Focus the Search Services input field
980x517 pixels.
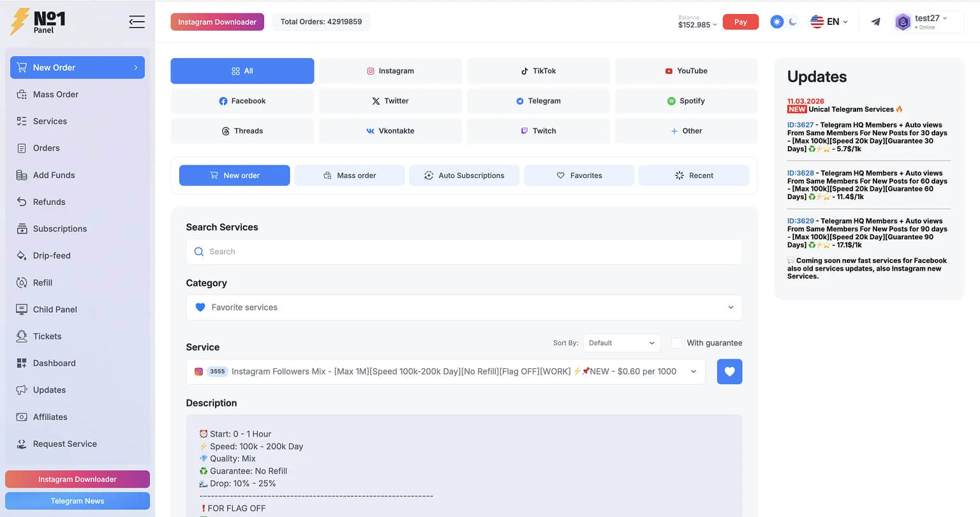click(x=464, y=251)
